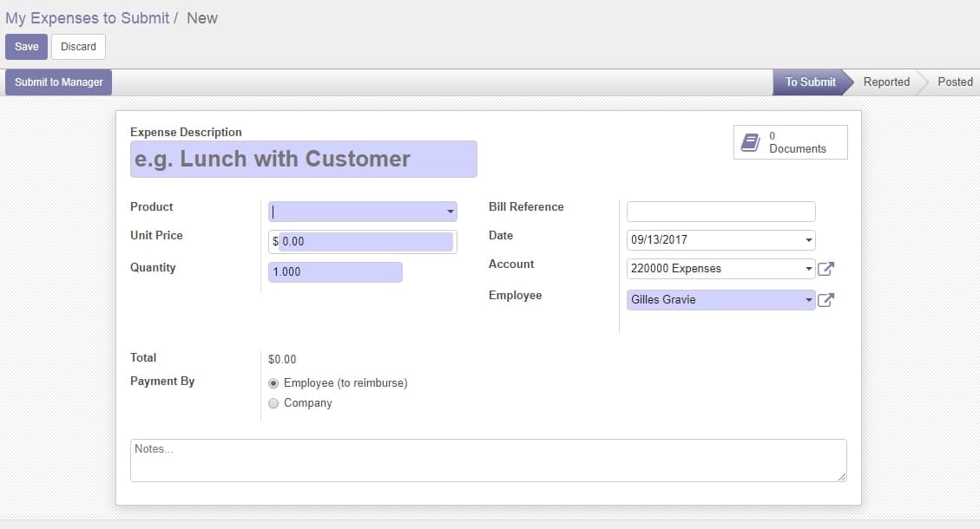Expand the Employee dropdown arrow

tap(809, 300)
